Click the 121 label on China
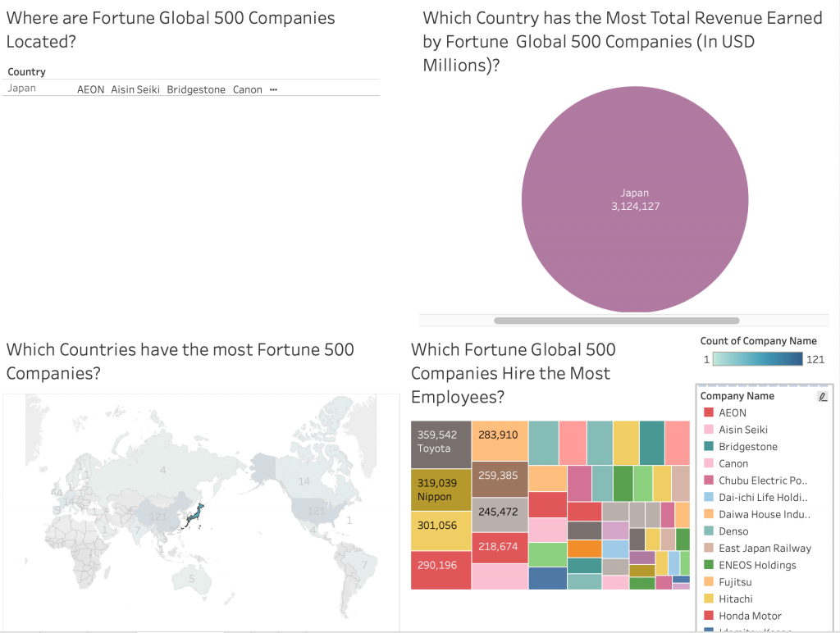Viewport: 840px width, 633px height. click(x=158, y=517)
